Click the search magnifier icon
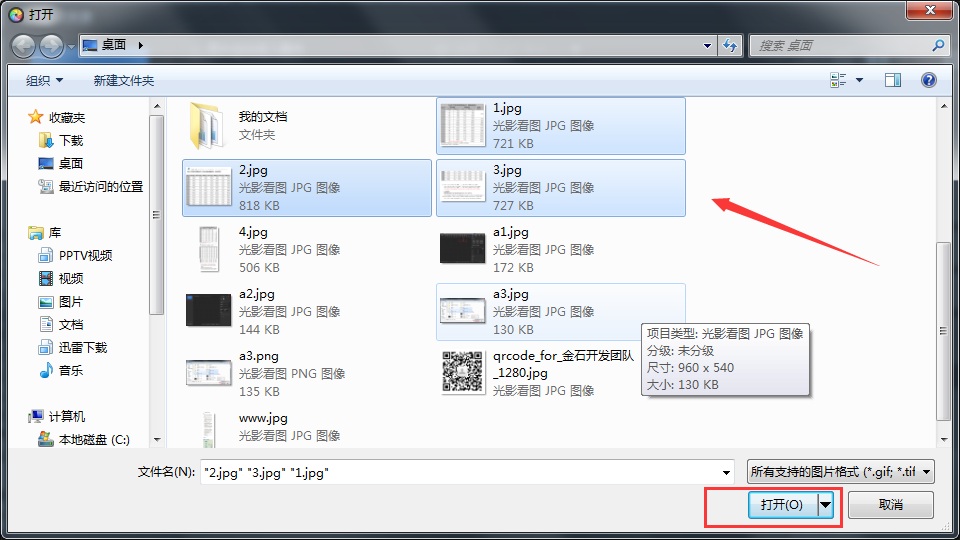The image size is (960, 540). tap(938, 45)
